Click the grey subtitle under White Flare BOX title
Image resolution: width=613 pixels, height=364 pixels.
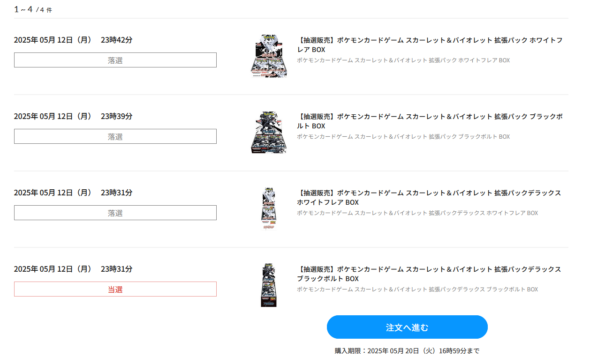403,60
